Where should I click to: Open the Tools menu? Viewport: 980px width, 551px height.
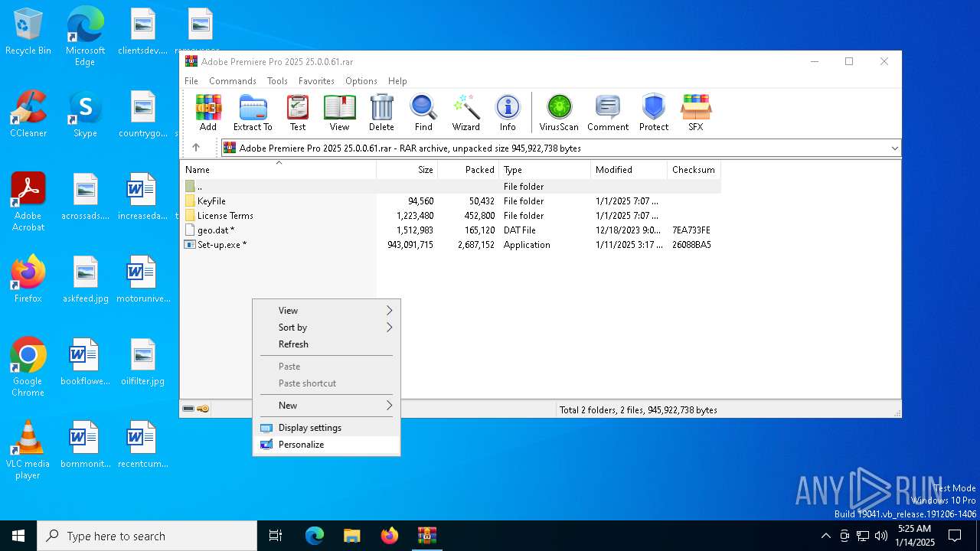277,80
